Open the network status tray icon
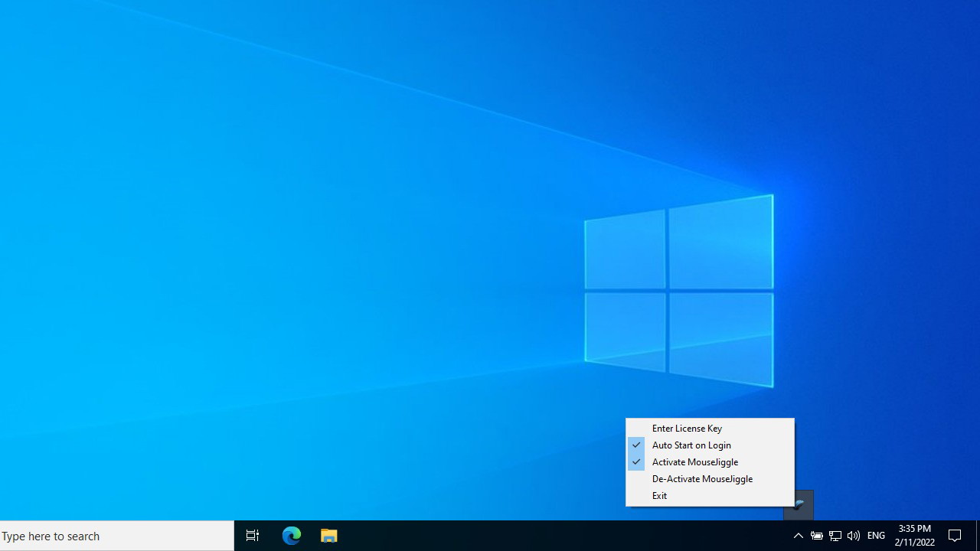980x551 pixels. pyautogui.click(x=835, y=536)
